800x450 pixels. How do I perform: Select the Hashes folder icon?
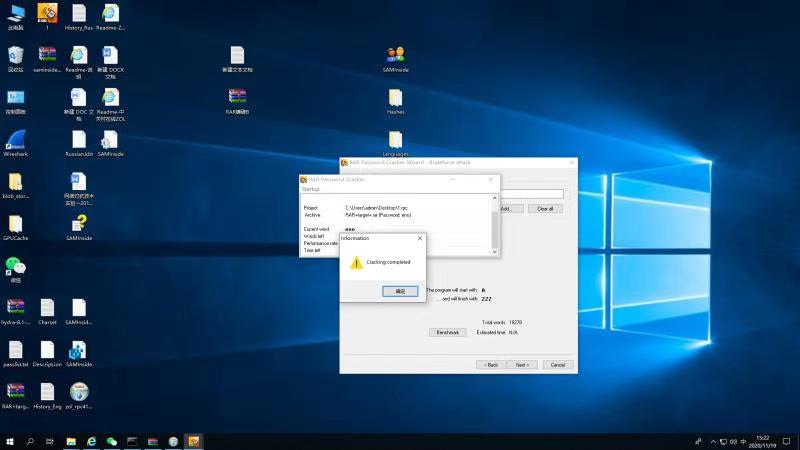395,101
